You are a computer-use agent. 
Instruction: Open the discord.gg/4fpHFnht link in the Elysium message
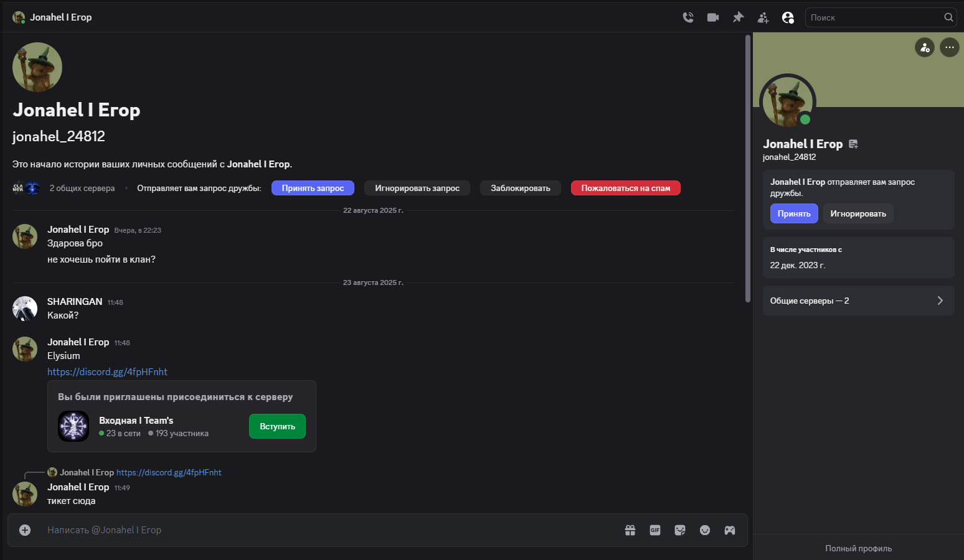(x=107, y=371)
